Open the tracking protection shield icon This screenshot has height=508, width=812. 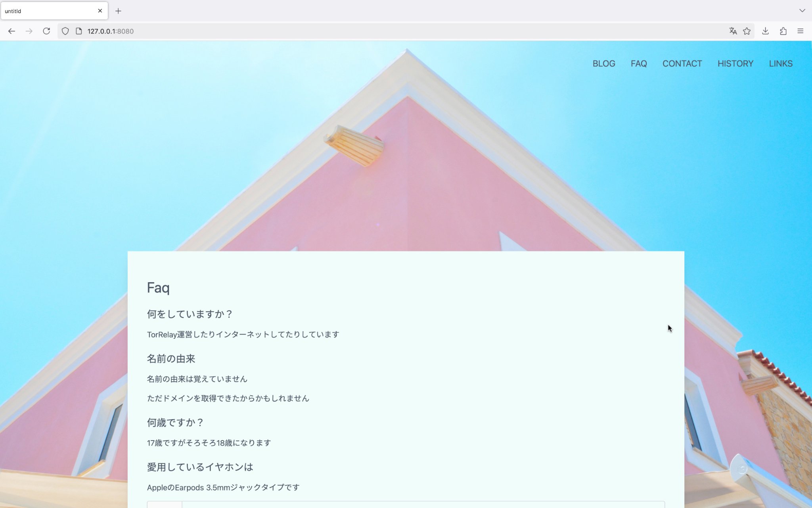point(65,31)
